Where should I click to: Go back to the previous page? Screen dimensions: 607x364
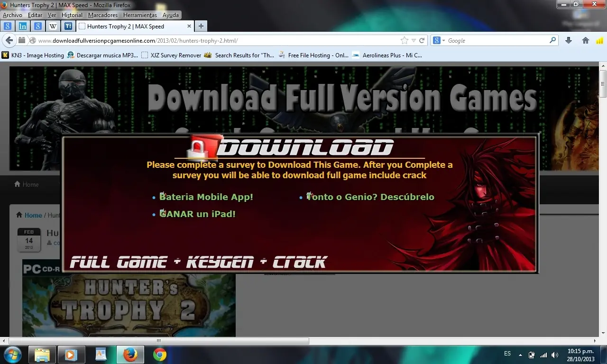tap(9, 40)
